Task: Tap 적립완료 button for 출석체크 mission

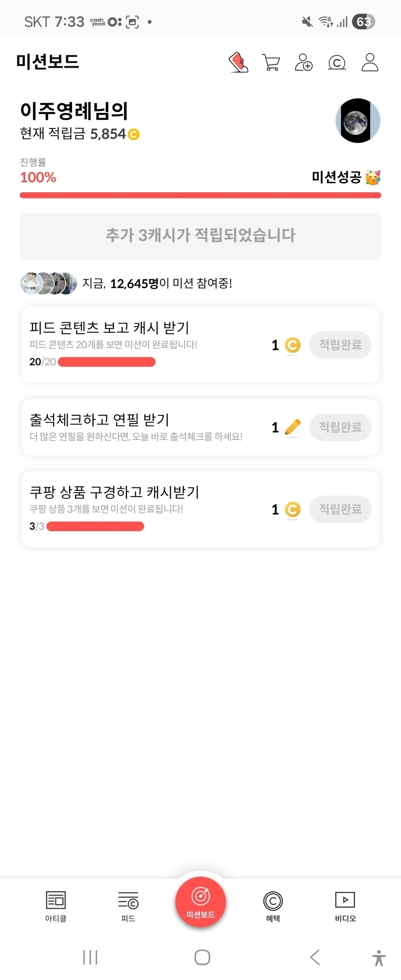Action: click(x=340, y=427)
